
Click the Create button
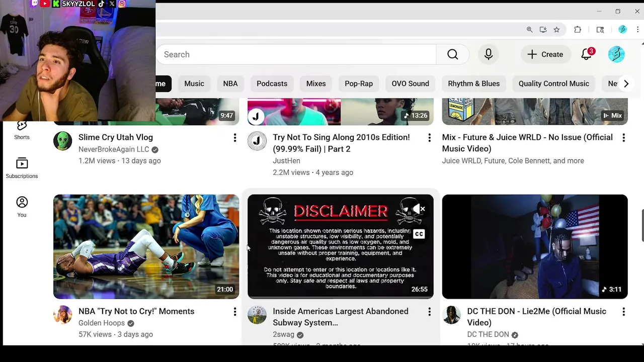click(x=545, y=54)
